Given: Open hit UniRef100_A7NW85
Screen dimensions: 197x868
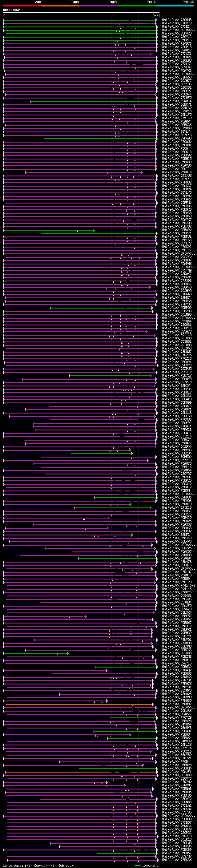Looking at the screenshot, I should [177, 701].
